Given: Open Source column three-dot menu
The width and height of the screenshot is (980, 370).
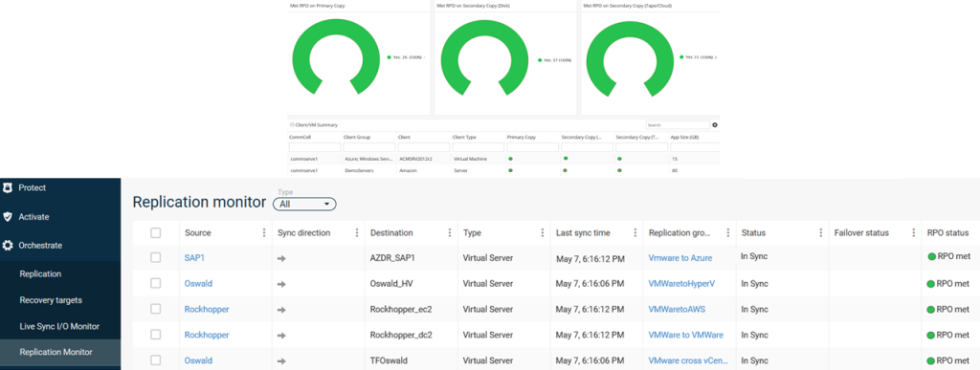Looking at the screenshot, I should pyautogui.click(x=264, y=232).
